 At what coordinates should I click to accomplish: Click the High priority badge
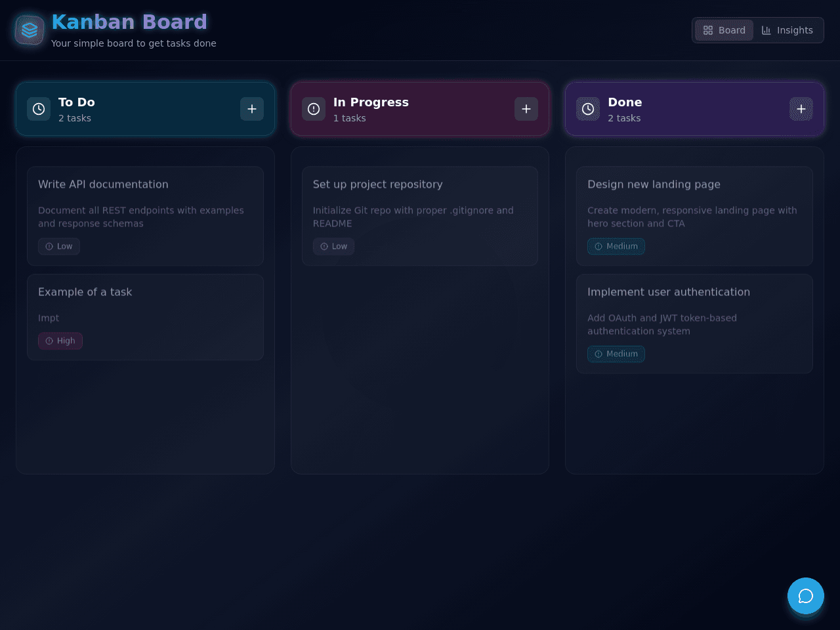coord(60,341)
